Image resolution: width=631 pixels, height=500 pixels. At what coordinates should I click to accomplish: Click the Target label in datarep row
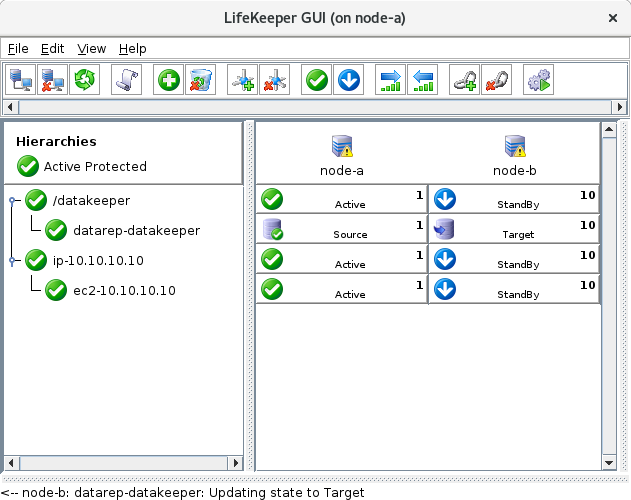tap(518, 235)
